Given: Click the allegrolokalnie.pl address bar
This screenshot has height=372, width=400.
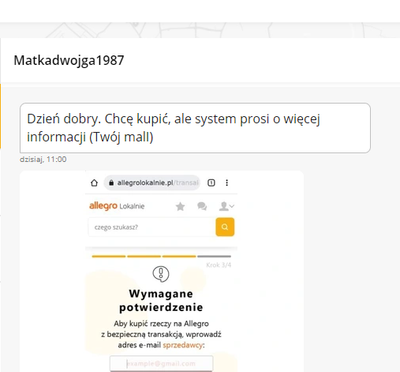Looking at the screenshot, I should (152, 183).
